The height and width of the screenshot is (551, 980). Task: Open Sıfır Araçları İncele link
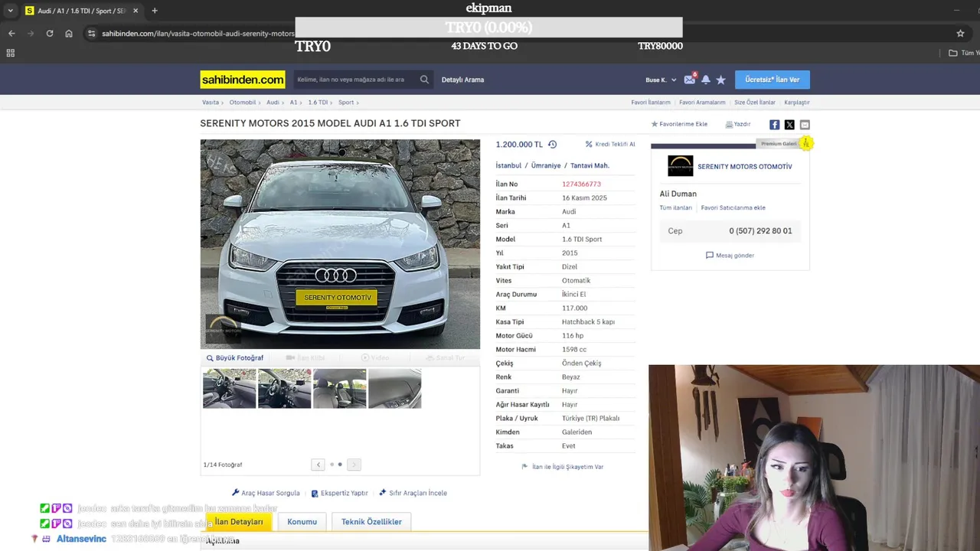(413, 493)
